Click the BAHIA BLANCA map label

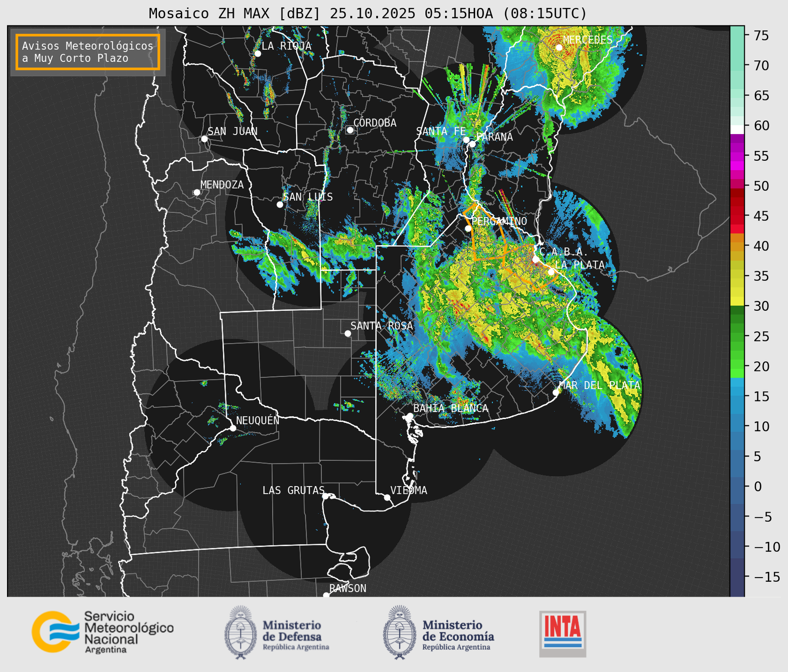[451, 408]
